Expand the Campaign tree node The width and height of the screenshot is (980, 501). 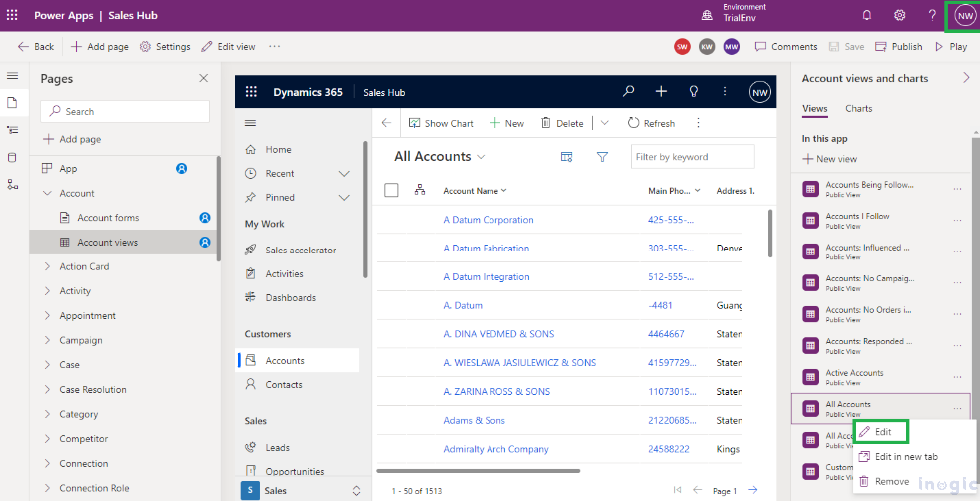(x=47, y=340)
